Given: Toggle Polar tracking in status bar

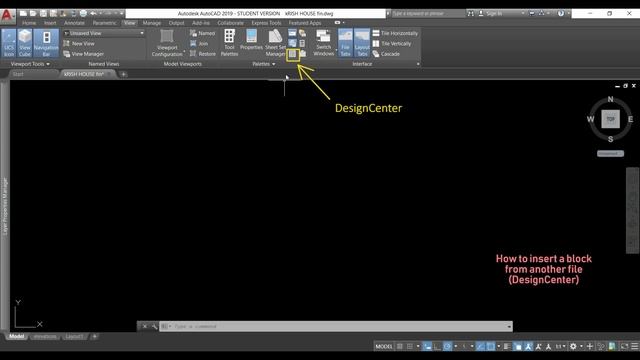Looking at the screenshot, I should click(x=447, y=347).
